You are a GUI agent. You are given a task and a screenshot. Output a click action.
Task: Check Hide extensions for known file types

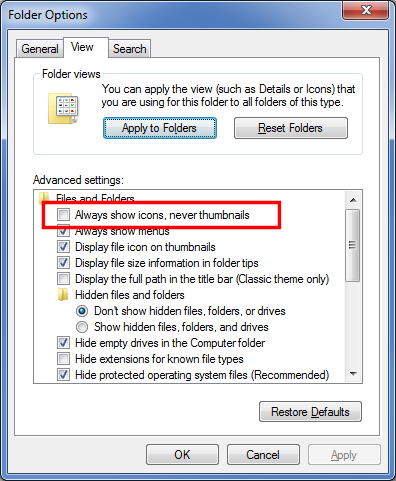click(63, 359)
